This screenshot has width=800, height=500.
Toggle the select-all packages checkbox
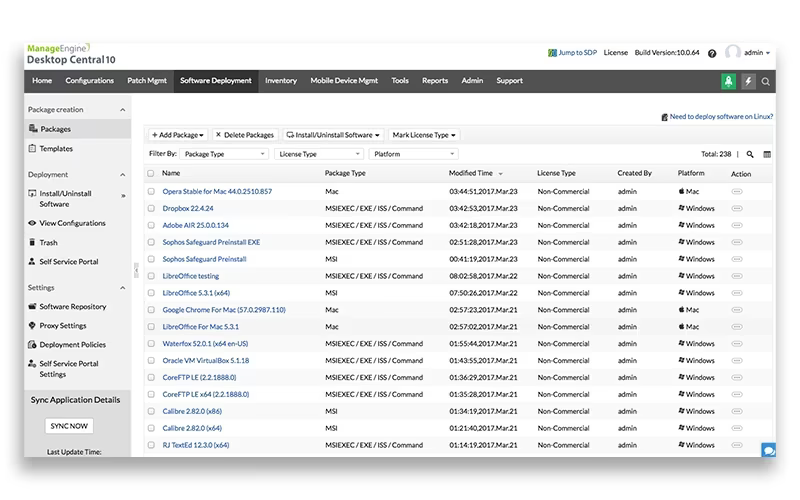(x=151, y=173)
